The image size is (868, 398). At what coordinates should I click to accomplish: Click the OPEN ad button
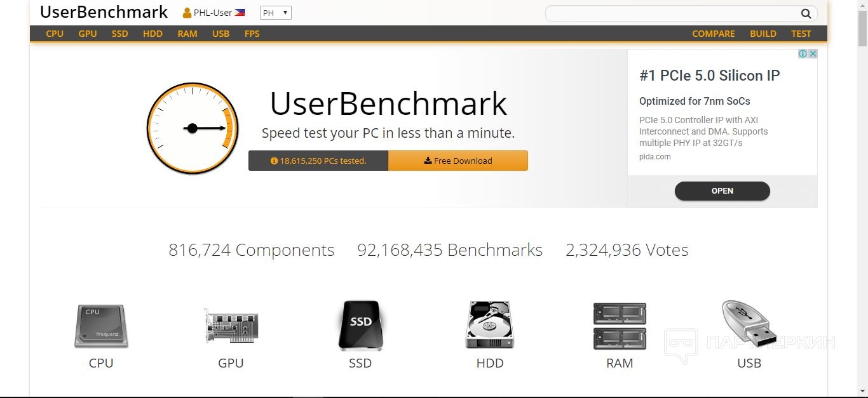[x=722, y=191]
